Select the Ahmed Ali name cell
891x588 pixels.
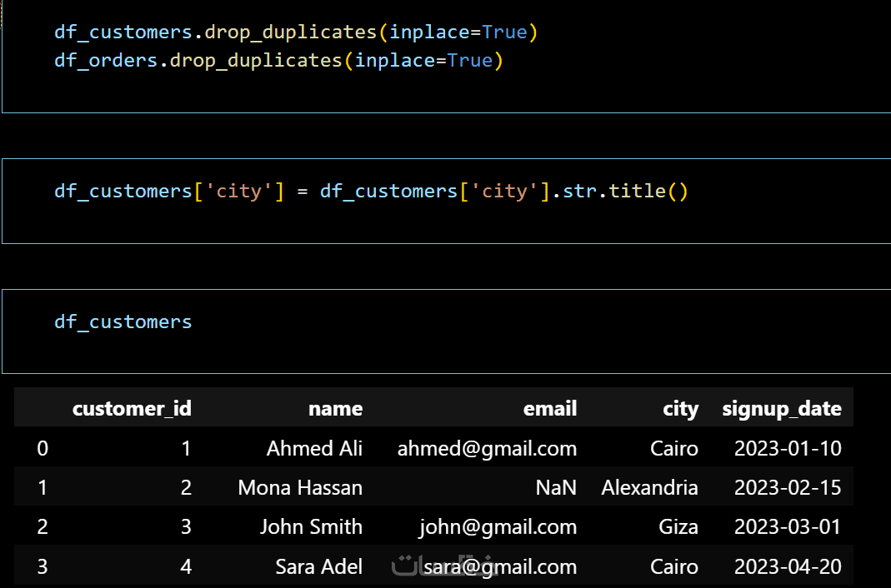(314, 448)
